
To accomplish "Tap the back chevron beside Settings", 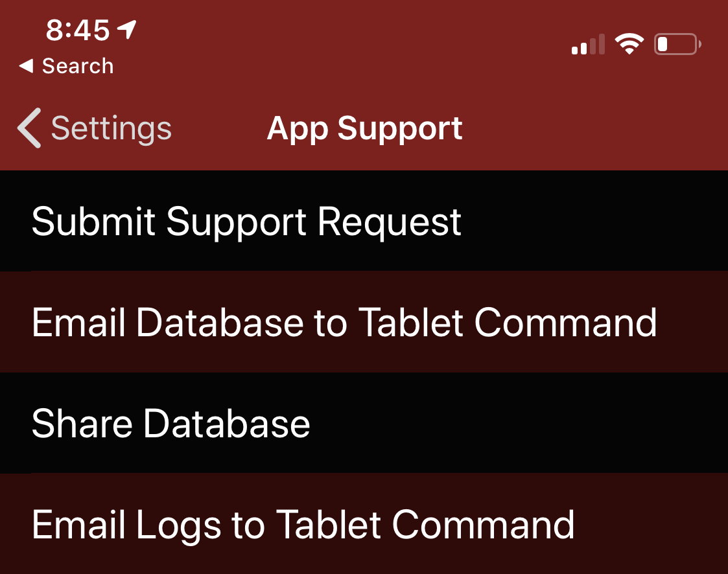I will 29,128.
